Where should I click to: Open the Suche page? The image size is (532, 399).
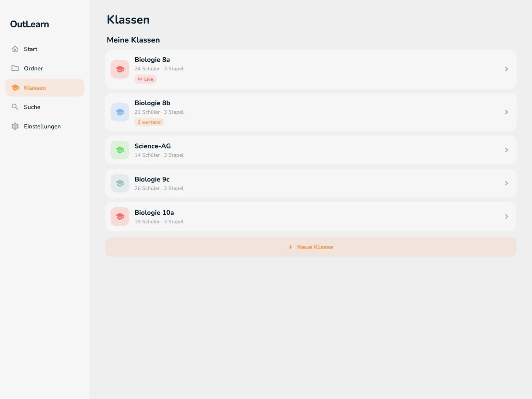tap(45, 107)
